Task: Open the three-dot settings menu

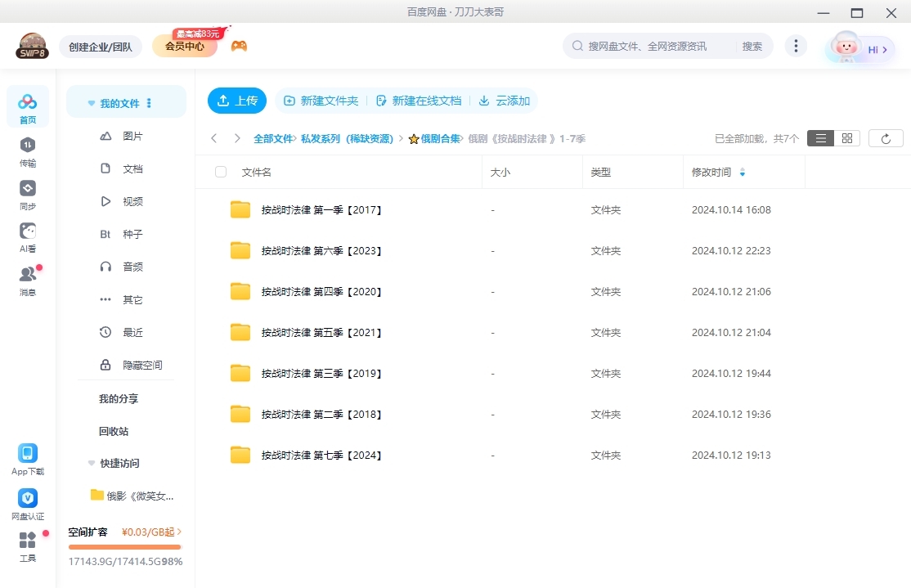Action: [796, 46]
